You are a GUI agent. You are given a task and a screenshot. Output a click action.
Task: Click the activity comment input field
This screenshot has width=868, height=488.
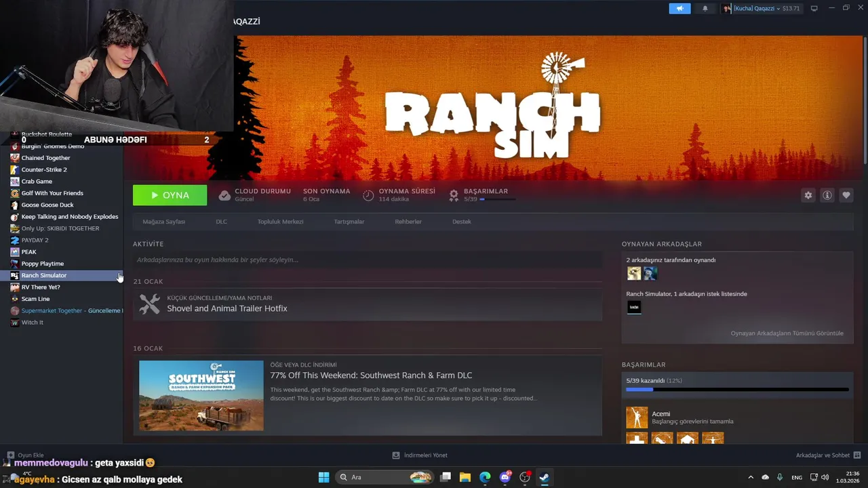click(x=368, y=260)
